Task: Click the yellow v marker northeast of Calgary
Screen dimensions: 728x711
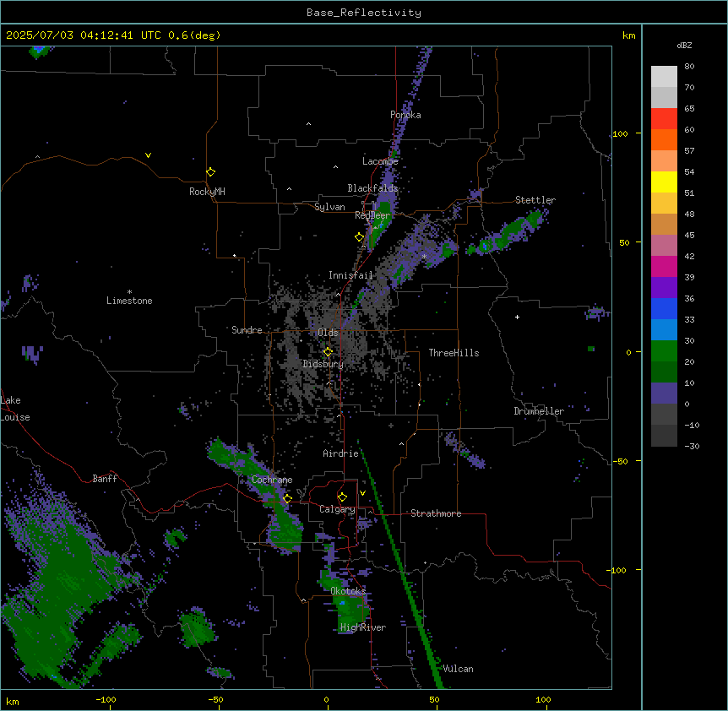Action: pos(362,493)
